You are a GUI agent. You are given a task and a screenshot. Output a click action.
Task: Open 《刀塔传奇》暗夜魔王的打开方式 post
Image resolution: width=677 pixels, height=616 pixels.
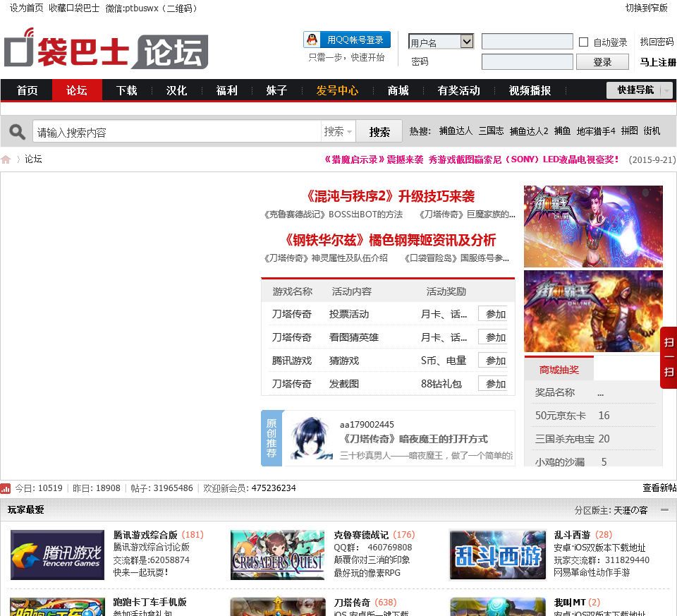414,439
